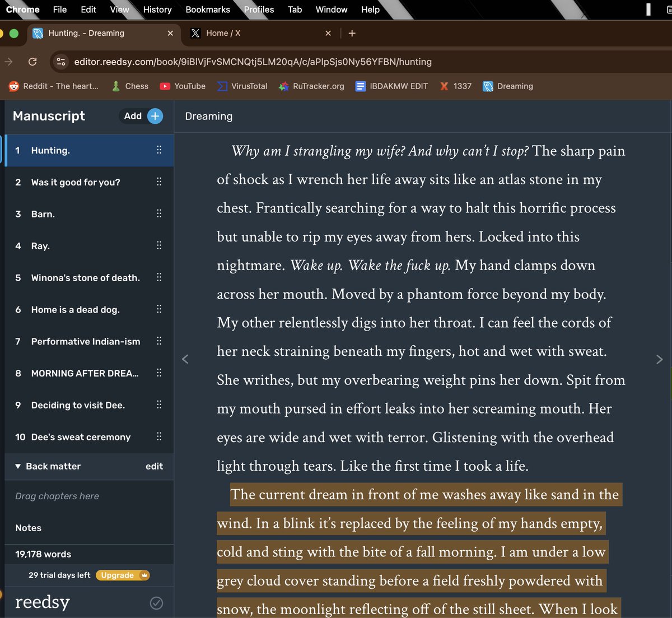This screenshot has width=672, height=618.
Task: Click the Dreaming book title header
Action: pyautogui.click(x=208, y=116)
